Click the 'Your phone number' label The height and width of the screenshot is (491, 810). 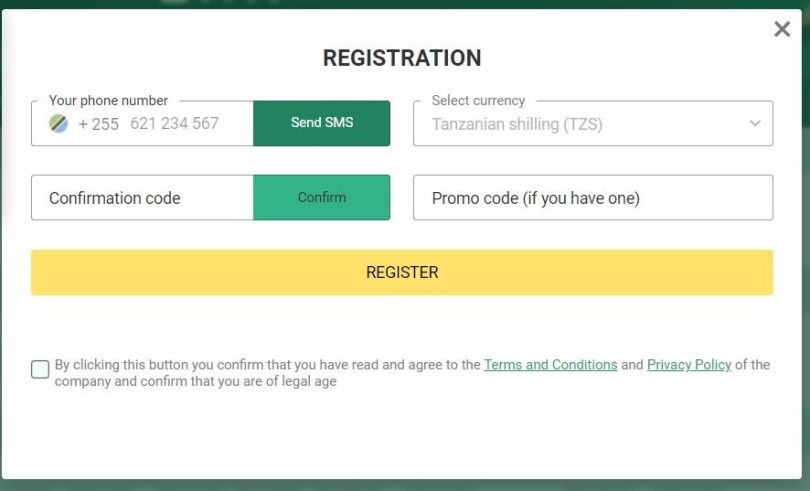coord(108,100)
